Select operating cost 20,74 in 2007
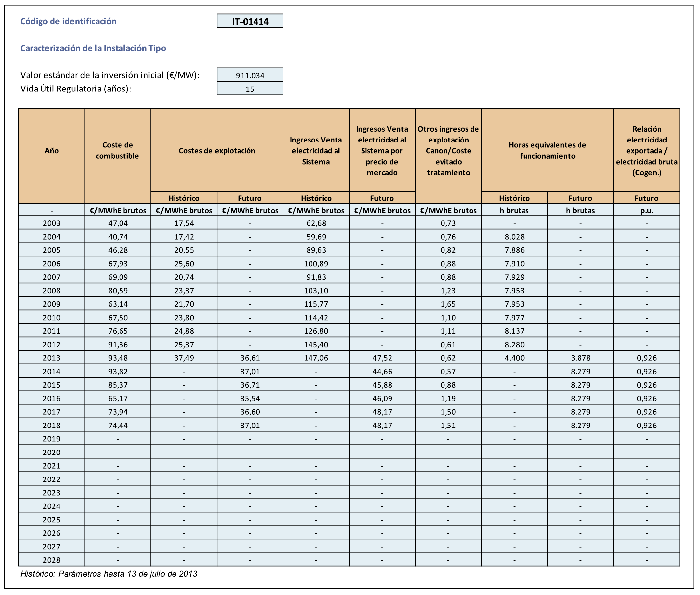 [x=184, y=277]
